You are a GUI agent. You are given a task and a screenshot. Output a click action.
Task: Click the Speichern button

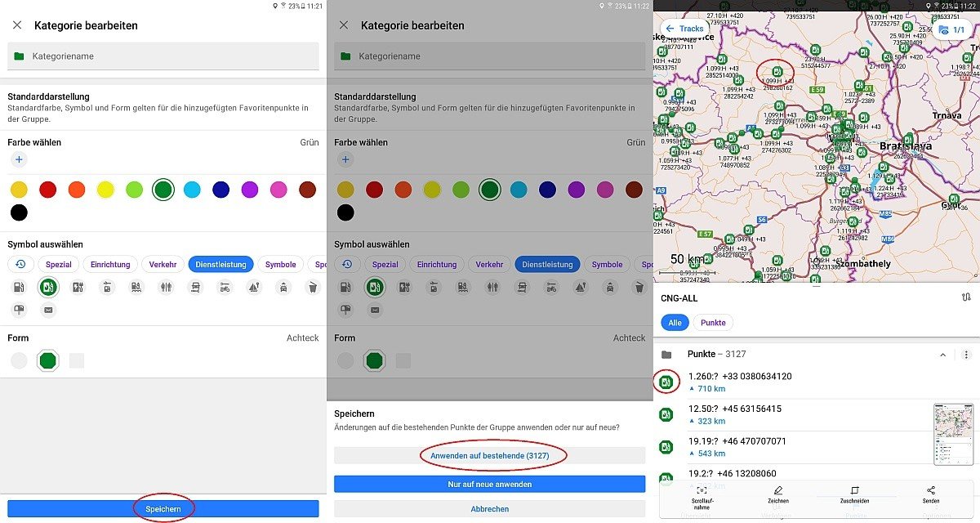click(163, 508)
